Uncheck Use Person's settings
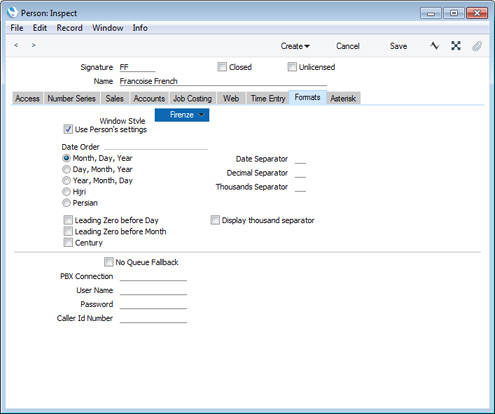This screenshot has width=495, height=414. tap(68, 129)
